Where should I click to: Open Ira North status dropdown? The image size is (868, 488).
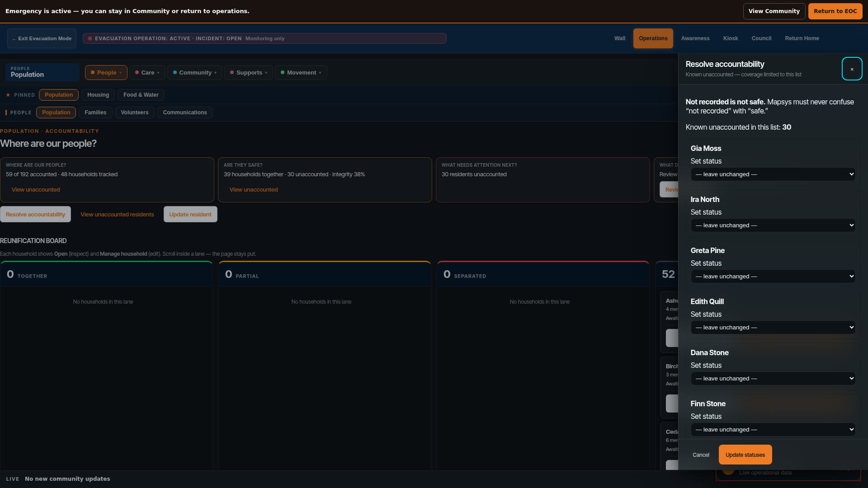pos(773,225)
